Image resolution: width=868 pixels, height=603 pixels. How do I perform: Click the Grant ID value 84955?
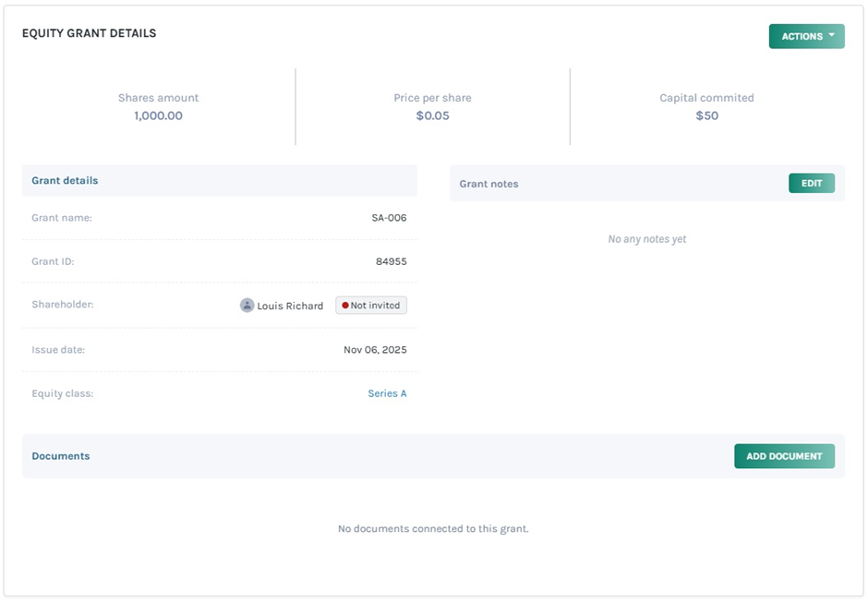tap(391, 261)
